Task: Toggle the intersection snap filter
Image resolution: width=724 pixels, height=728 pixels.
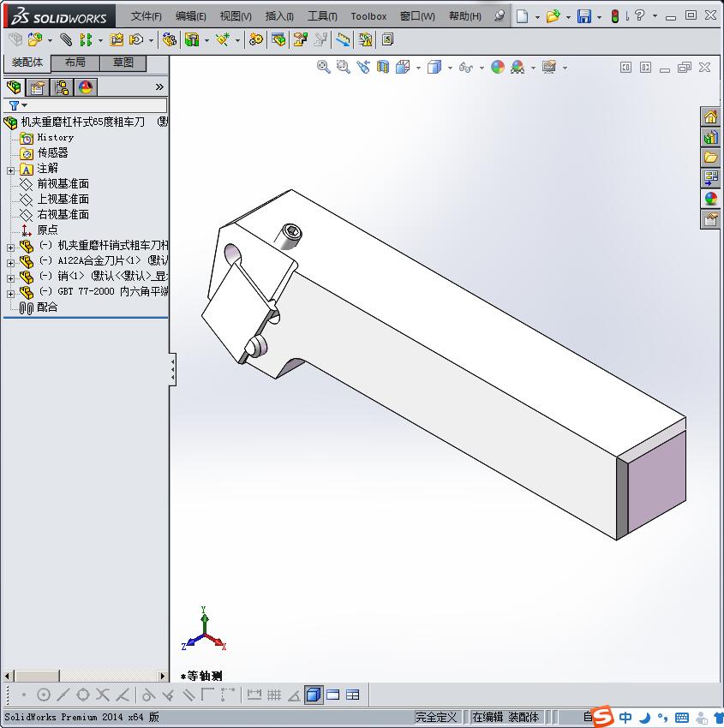Action: coord(103,695)
